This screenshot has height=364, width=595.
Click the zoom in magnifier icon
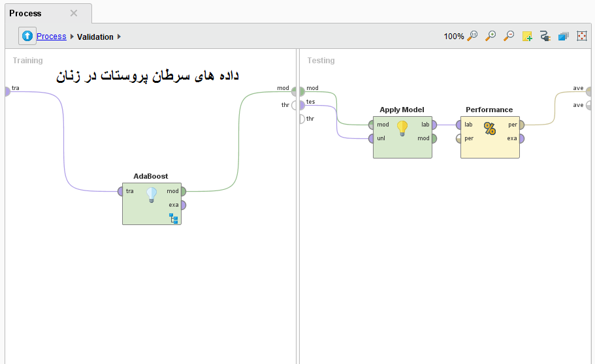(x=490, y=37)
